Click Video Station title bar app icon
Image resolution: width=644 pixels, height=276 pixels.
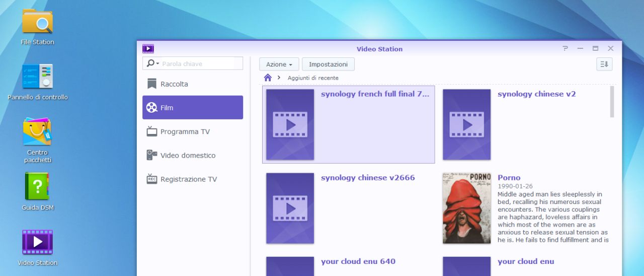coord(148,49)
